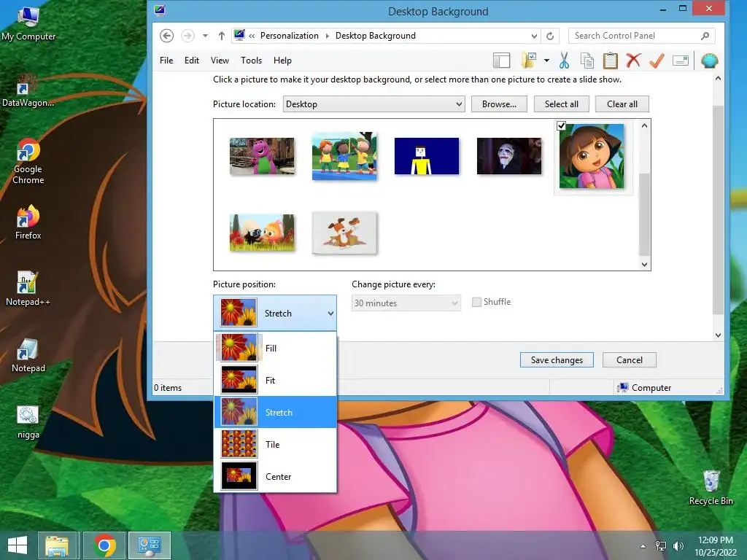Open the Help menu
This screenshot has height=560, width=747.
coord(282,61)
